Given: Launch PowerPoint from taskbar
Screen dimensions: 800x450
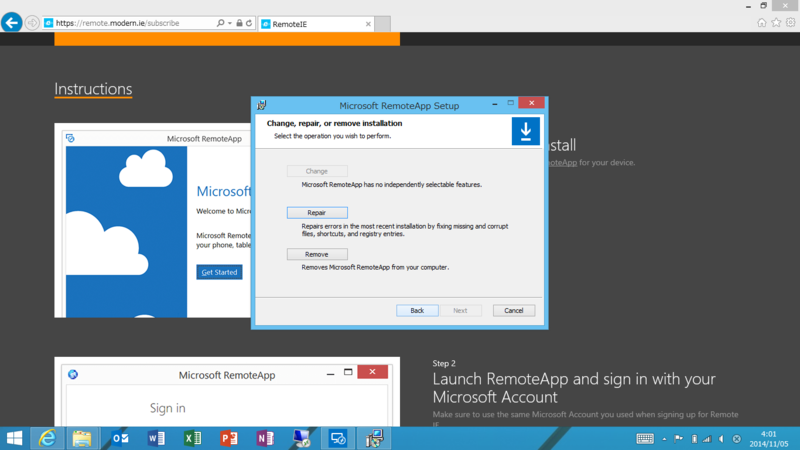Looking at the screenshot, I should pyautogui.click(x=229, y=438).
